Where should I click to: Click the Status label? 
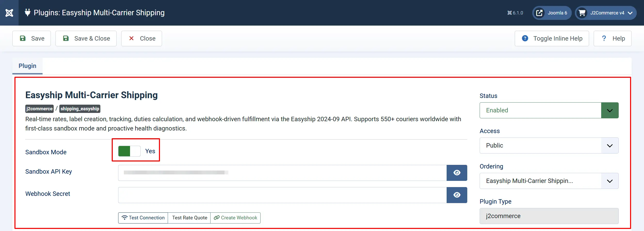pos(488,96)
